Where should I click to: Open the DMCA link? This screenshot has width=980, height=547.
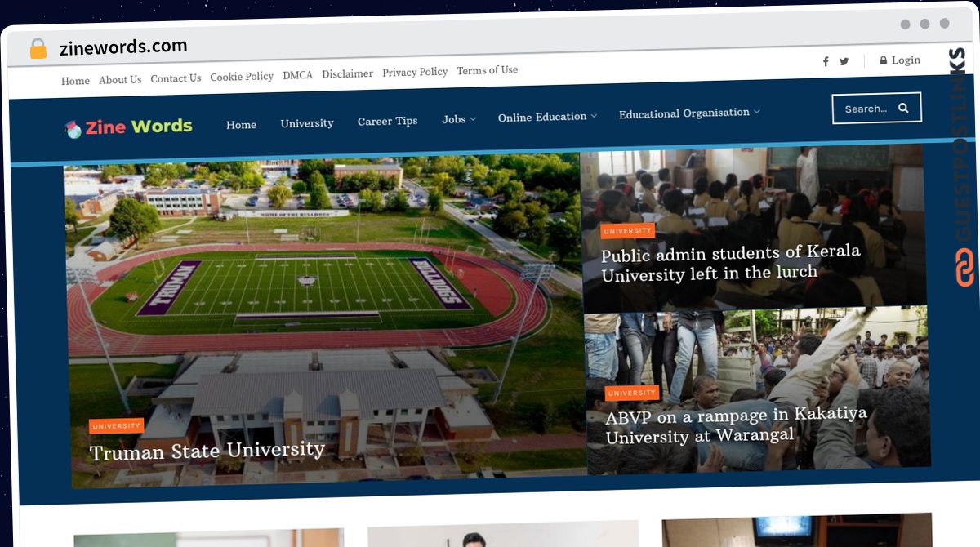click(297, 75)
